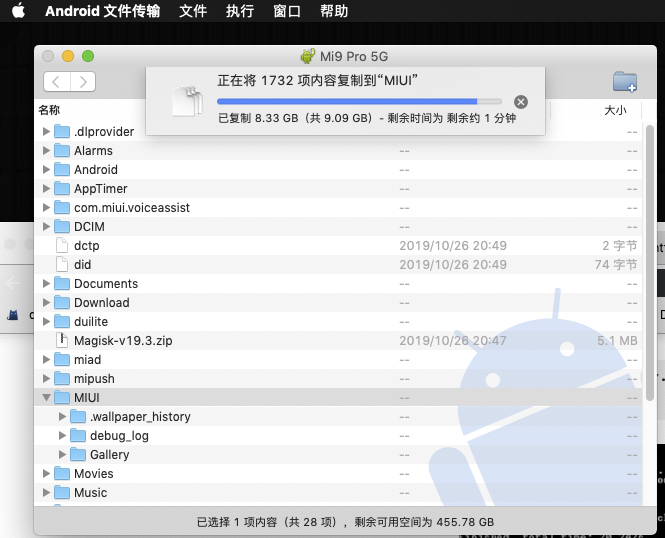Open the Android 文件传输 app menu
The width and height of the screenshot is (665, 538).
pyautogui.click(x=102, y=11)
